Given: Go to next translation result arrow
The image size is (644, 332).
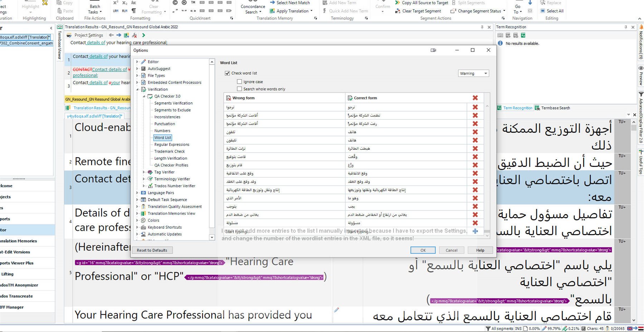Looking at the screenshot, I should click(119, 35).
